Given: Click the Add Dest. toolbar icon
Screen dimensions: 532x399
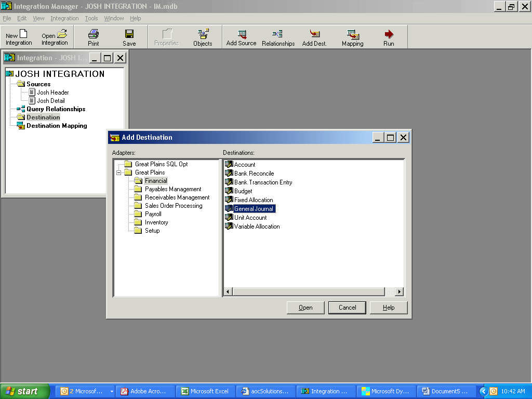Looking at the screenshot, I should pyautogui.click(x=314, y=36).
